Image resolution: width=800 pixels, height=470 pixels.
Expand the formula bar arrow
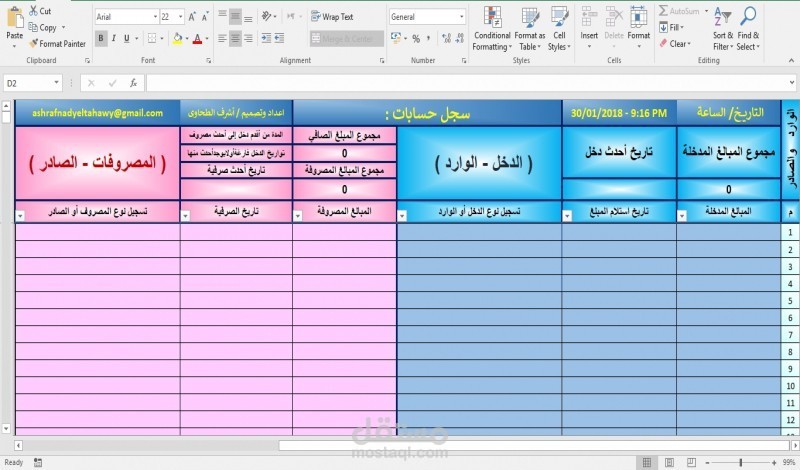click(792, 83)
